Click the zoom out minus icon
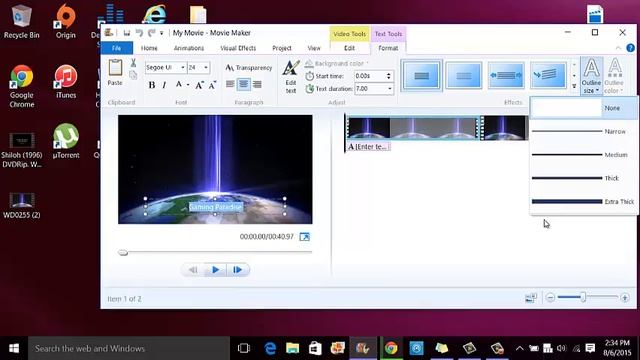This screenshot has width=640, height=360. 550,298
